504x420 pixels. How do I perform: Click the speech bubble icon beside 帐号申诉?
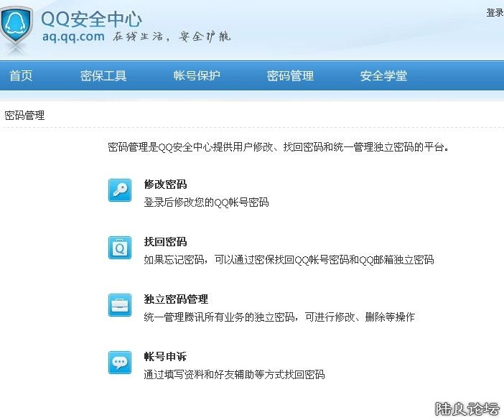coord(120,363)
